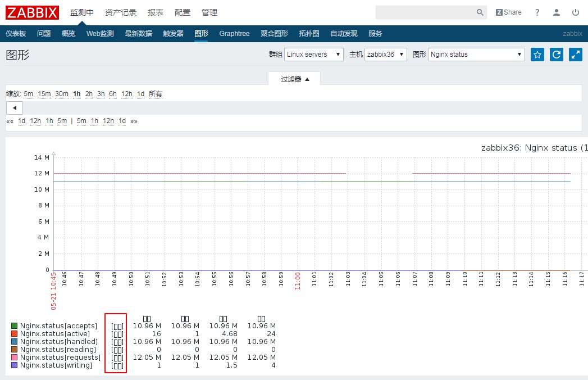Click the refresh graph icon
Screen dimensions: 588x380
point(557,55)
